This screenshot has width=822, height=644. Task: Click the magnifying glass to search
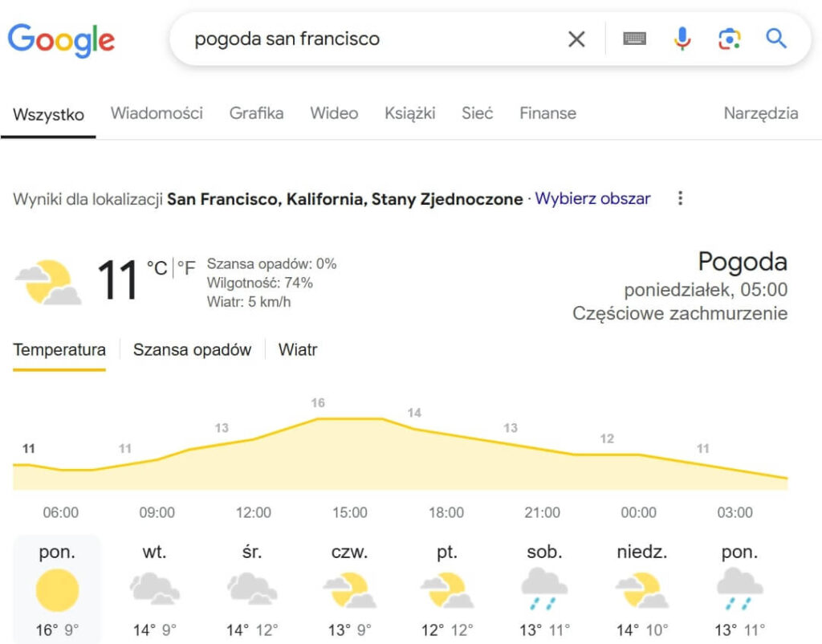775,38
